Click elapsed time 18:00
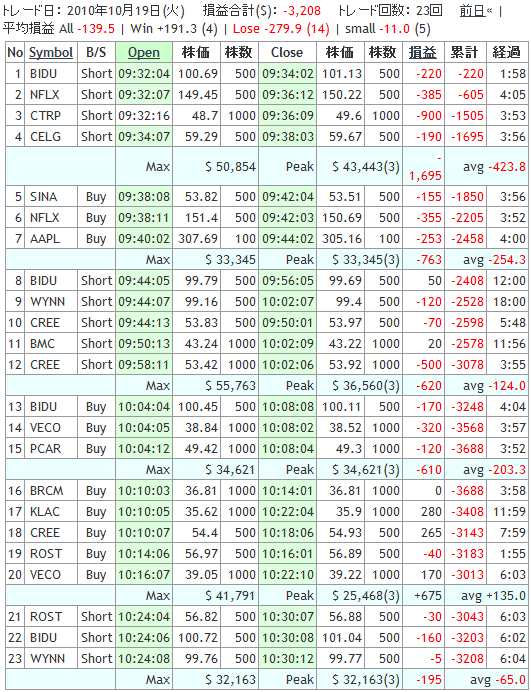Screen dimensions: 531x692 509,302
